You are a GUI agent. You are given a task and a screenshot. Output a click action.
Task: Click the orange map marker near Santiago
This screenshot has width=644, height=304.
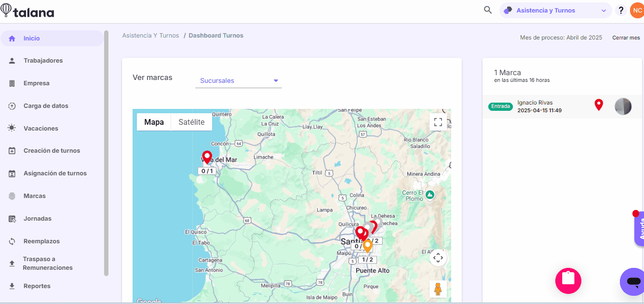tap(368, 245)
